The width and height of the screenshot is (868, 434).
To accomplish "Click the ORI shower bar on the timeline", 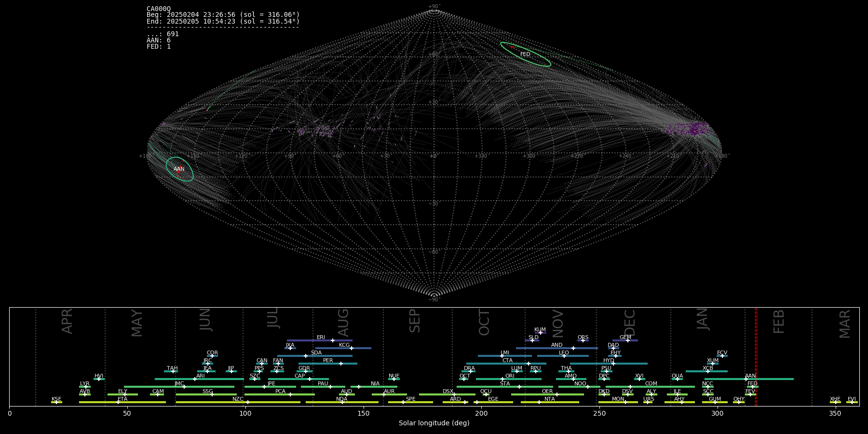I will tap(509, 379).
